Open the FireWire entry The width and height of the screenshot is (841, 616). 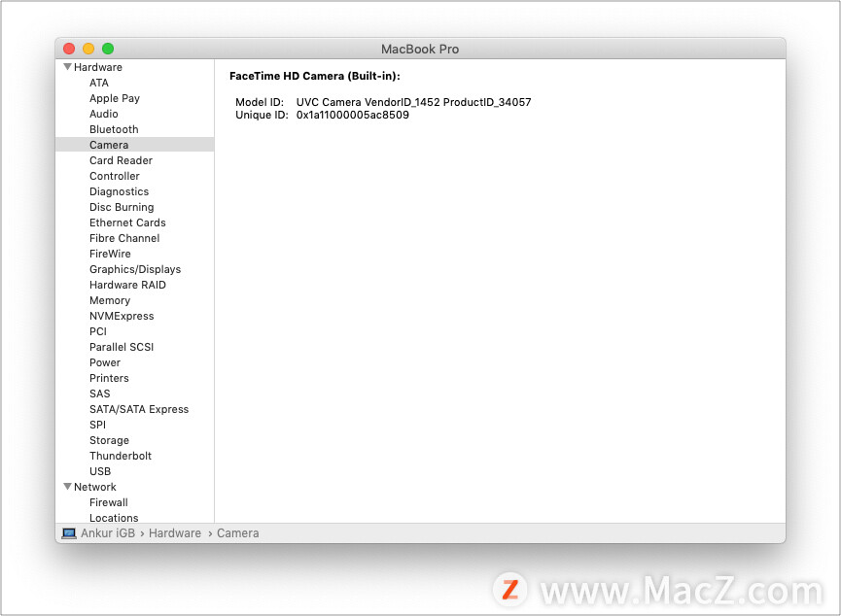110,254
